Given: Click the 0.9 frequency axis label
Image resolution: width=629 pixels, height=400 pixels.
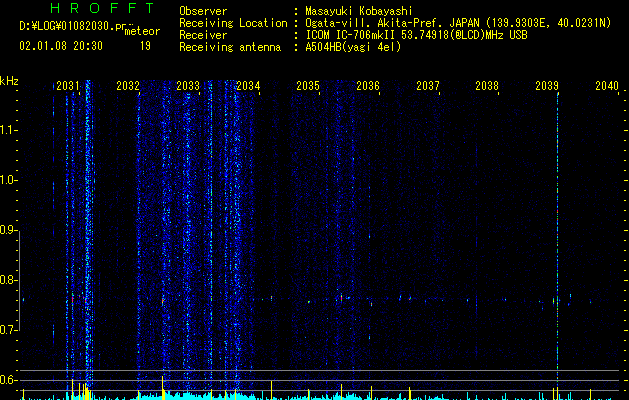Looking at the screenshot, I should [8, 230].
